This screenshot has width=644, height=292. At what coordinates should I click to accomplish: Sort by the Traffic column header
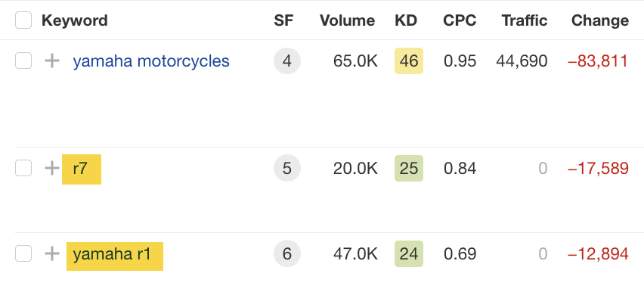(525, 20)
